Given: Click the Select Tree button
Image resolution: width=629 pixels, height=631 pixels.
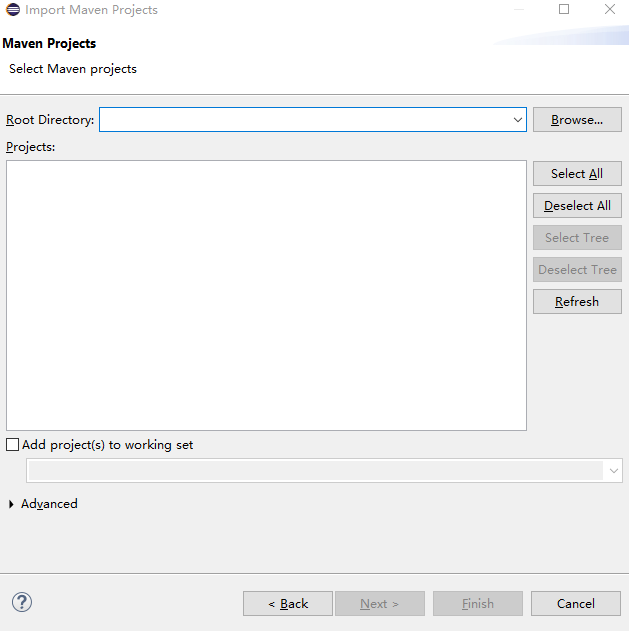Looking at the screenshot, I should [577, 237].
